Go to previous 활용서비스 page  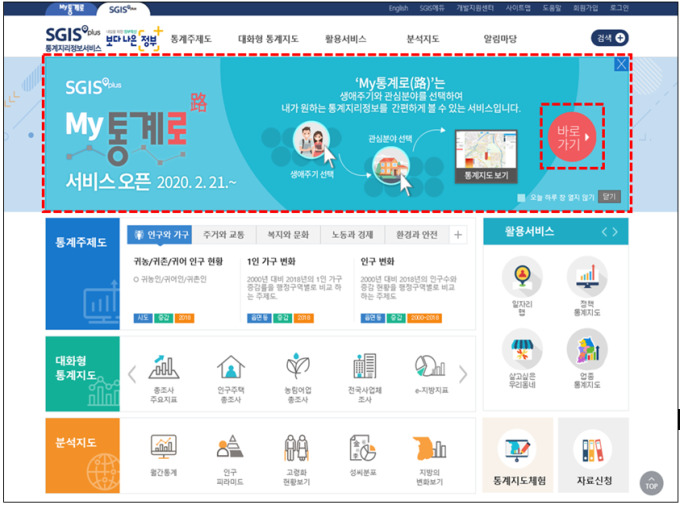(604, 232)
